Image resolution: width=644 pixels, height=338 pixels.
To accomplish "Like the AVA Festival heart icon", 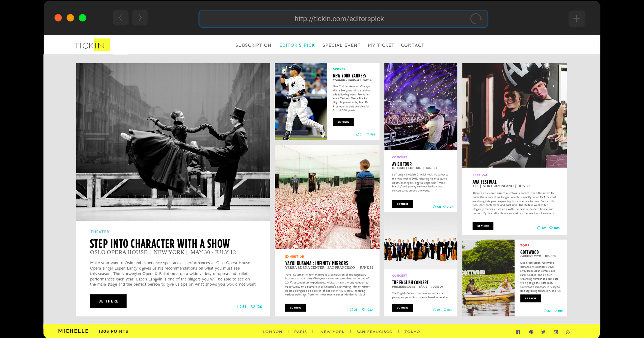I will click(551, 228).
